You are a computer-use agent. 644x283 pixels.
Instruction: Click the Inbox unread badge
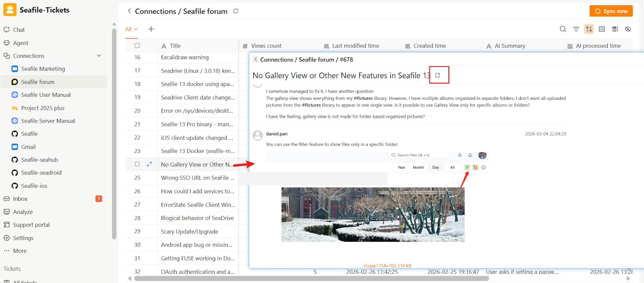[99, 199]
